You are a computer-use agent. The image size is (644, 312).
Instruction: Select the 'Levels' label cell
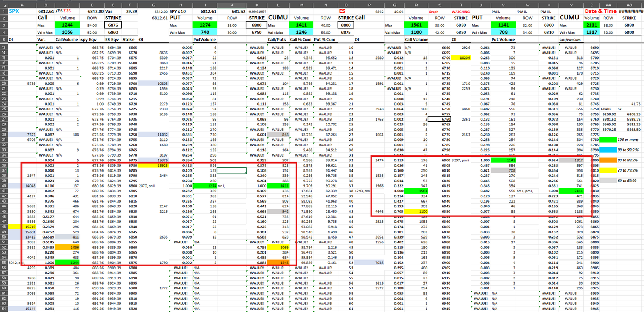(608, 109)
